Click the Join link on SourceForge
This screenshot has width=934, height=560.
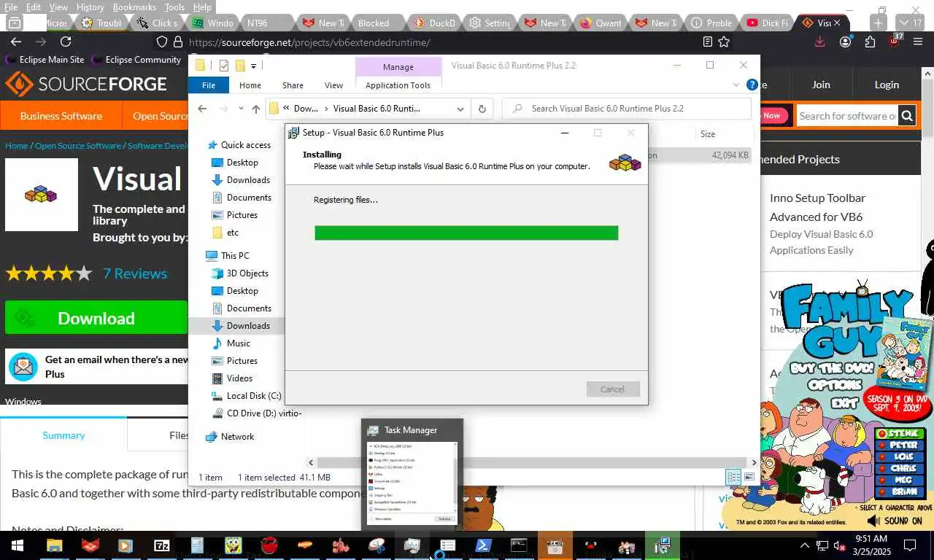pyautogui.click(x=821, y=85)
